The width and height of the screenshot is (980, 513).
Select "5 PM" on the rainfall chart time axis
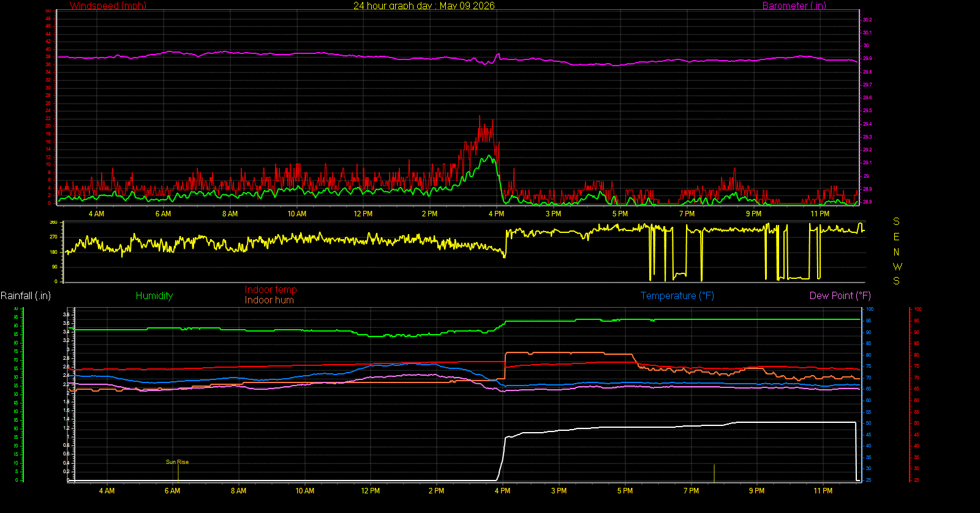(x=625, y=491)
